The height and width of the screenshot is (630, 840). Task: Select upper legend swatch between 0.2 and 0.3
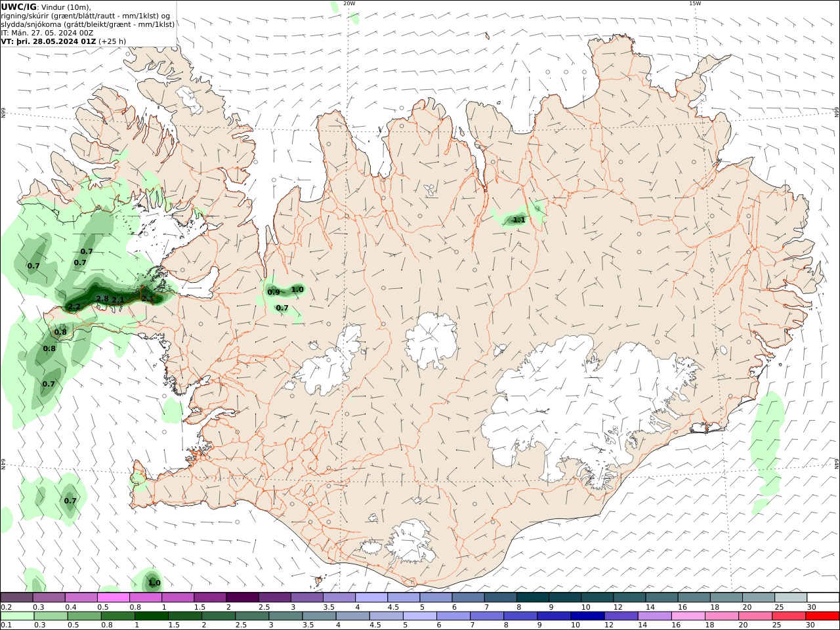click(x=16, y=598)
